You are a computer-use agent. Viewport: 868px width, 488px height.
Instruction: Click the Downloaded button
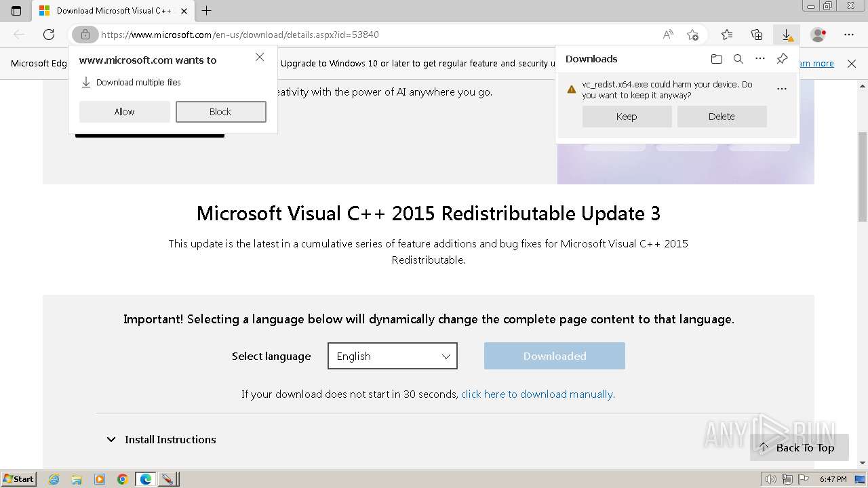[555, 356]
